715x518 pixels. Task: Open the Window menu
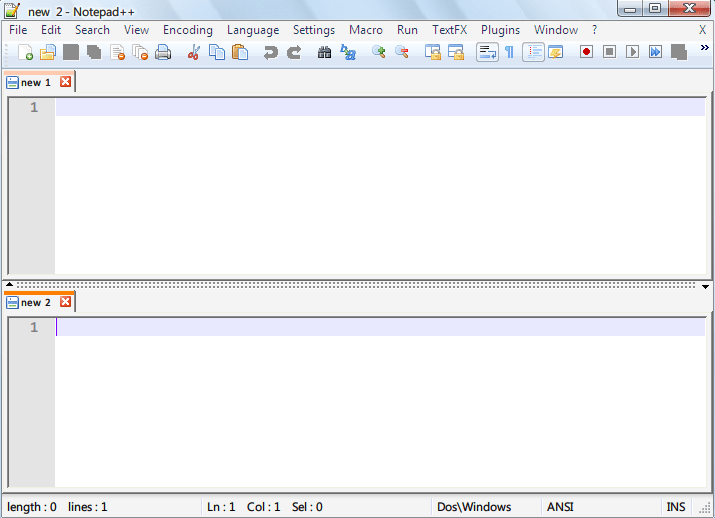556,30
